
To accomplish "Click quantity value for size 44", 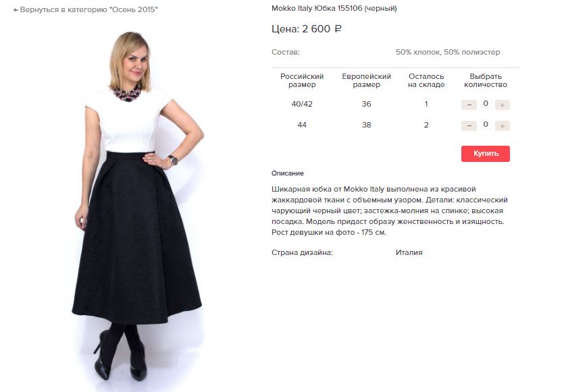I will (486, 125).
